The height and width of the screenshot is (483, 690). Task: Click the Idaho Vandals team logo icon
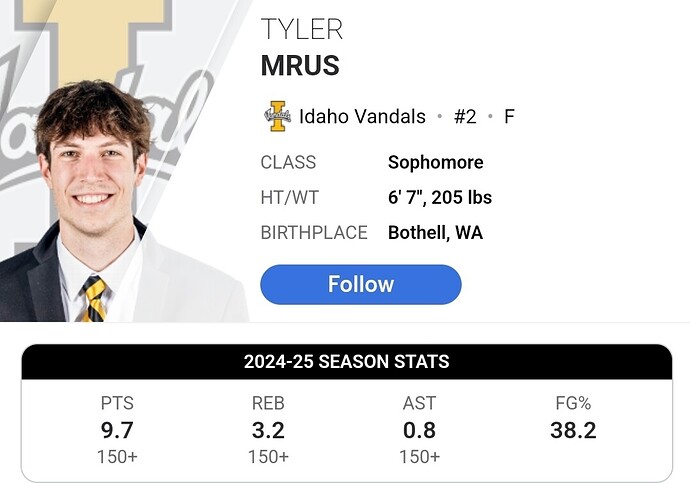point(278,117)
